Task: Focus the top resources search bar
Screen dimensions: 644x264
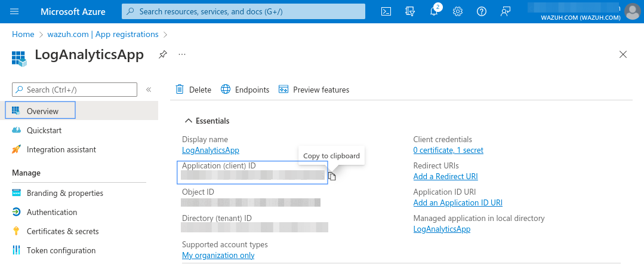Action: 243,11
